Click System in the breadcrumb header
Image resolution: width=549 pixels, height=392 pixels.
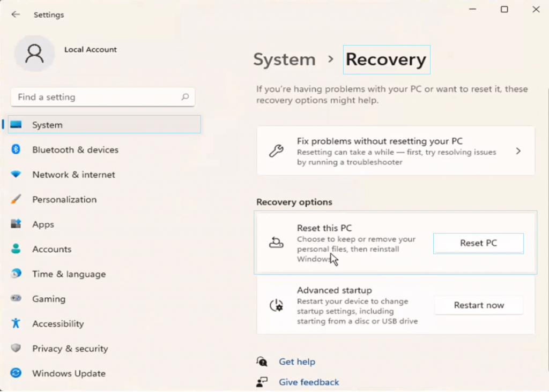(284, 59)
